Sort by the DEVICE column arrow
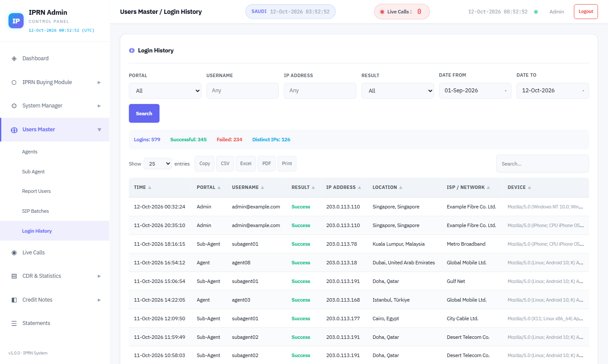 [530, 188]
